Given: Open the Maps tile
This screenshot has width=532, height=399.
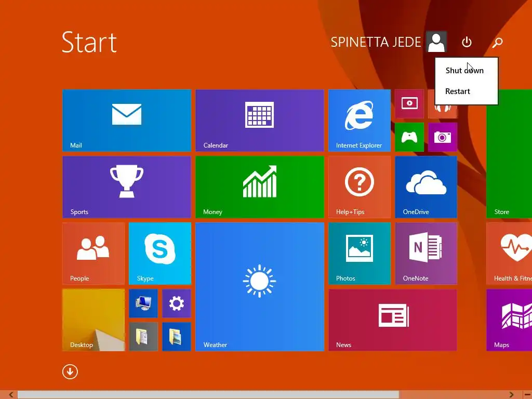Looking at the screenshot, I should point(509,320).
